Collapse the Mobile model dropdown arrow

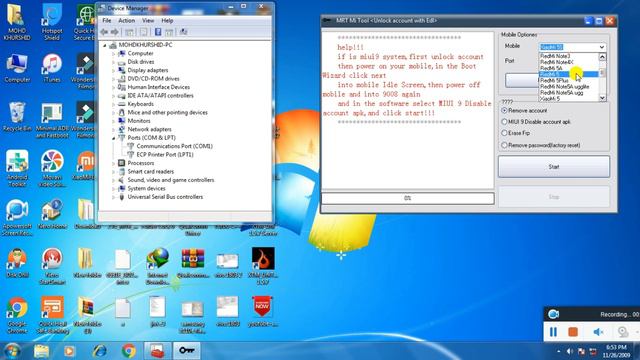pos(602,47)
